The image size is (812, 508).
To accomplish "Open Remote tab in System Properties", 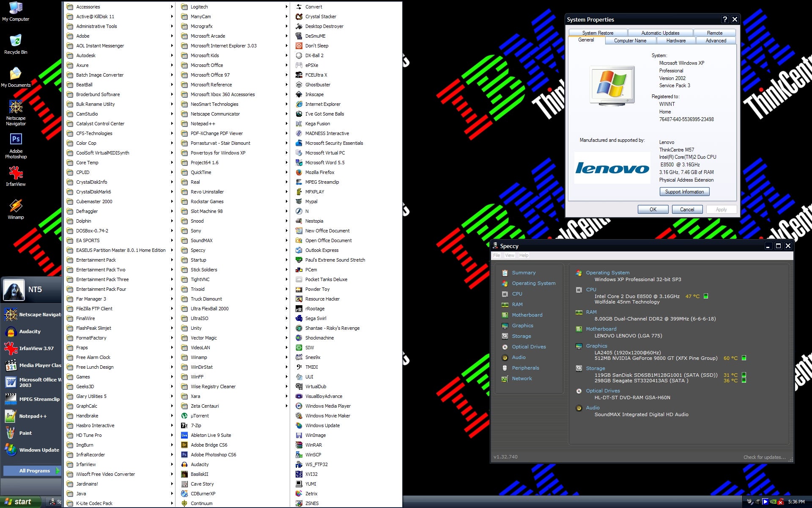I will [x=714, y=33].
